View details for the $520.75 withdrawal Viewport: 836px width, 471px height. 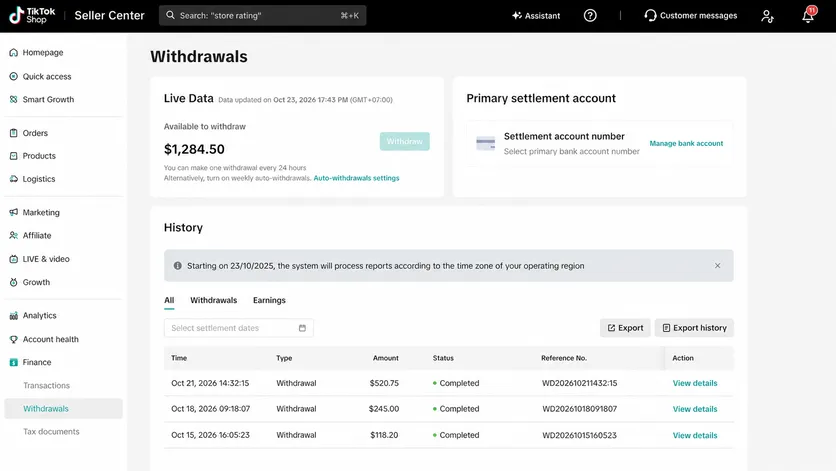(695, 383)
